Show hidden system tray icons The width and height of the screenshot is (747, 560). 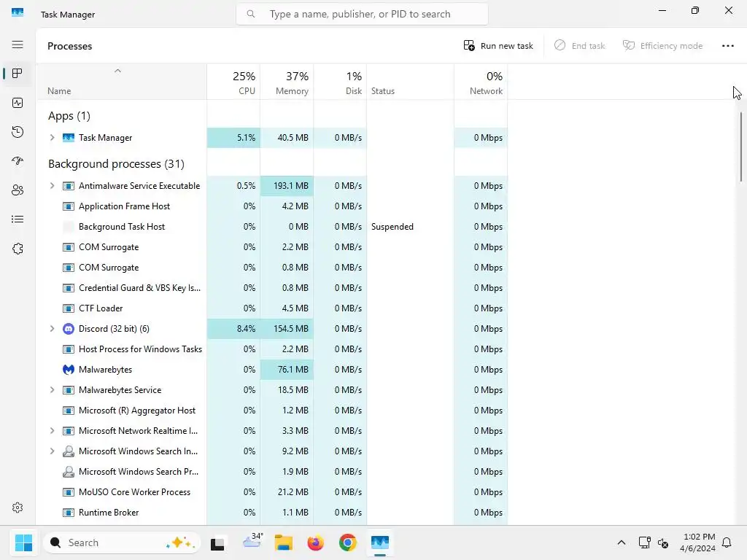[622, 542]
